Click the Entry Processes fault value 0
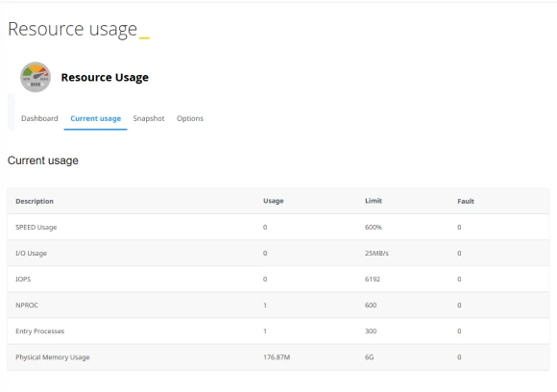The height and width of the screenshot is (392, 557). (x=459, y=331)
